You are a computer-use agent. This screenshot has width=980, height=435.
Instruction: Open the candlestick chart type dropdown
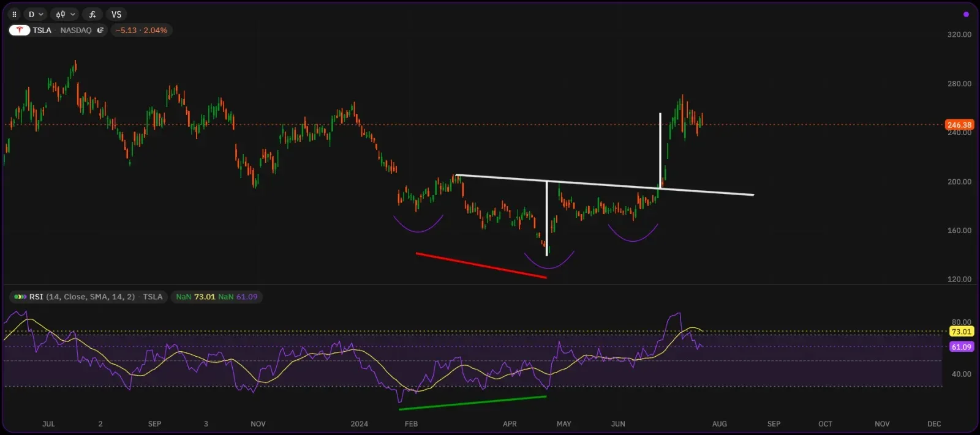pyautogui.click(x=64, y=14)
